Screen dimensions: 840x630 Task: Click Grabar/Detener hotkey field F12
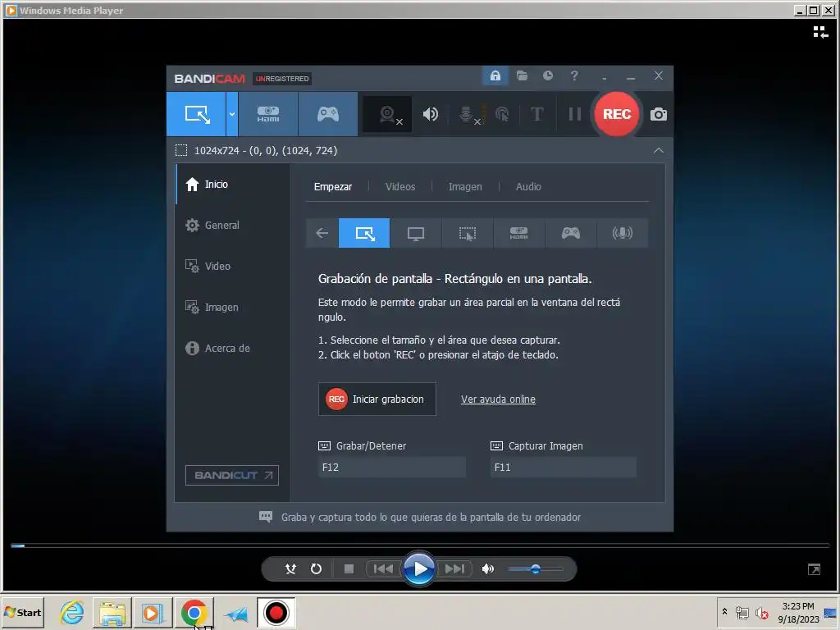click(391, 467)
